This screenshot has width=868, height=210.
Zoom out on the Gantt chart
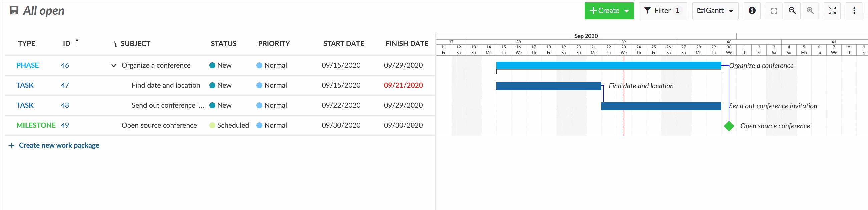click(x=792, y=10)
